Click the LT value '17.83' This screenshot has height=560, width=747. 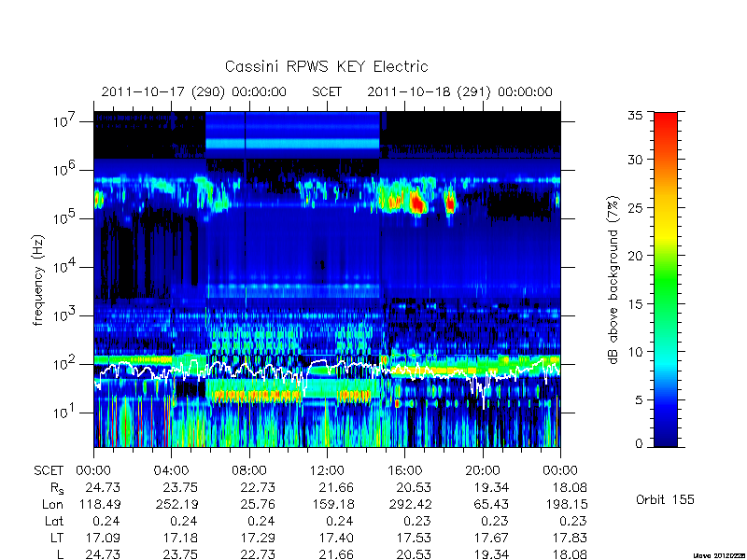pos(569,538)
